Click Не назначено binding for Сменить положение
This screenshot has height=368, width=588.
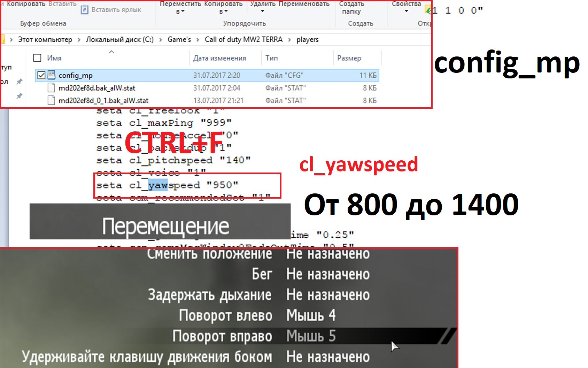click(328, 254)
